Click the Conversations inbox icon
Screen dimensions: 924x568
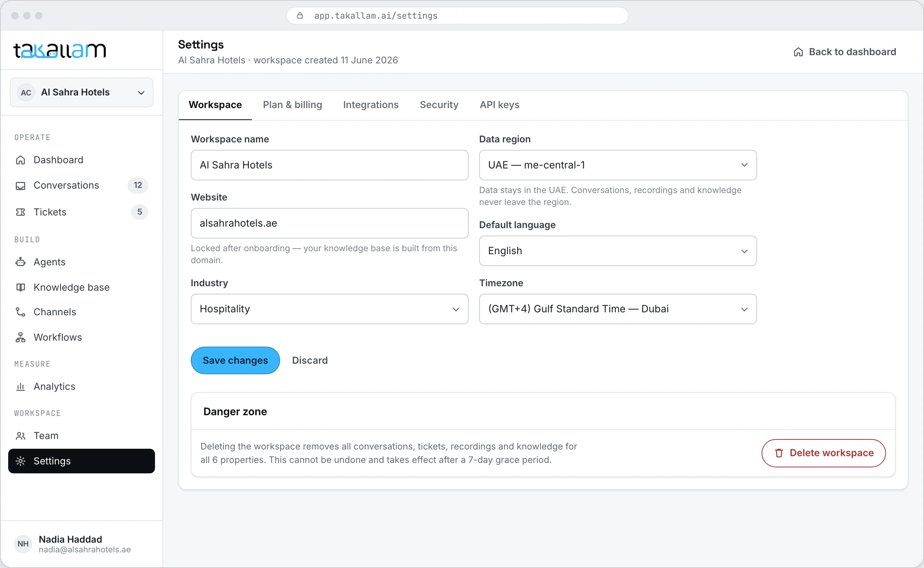(x=20, y=186)
